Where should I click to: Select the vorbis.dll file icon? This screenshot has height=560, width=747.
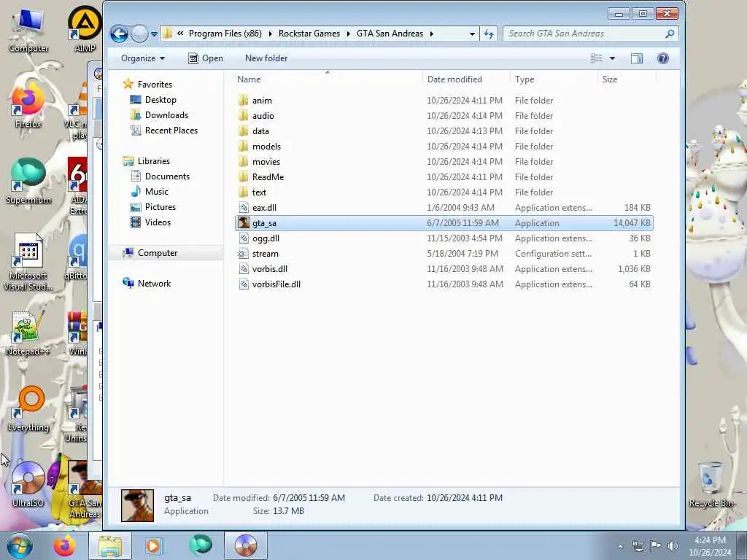tap(244, 268)
